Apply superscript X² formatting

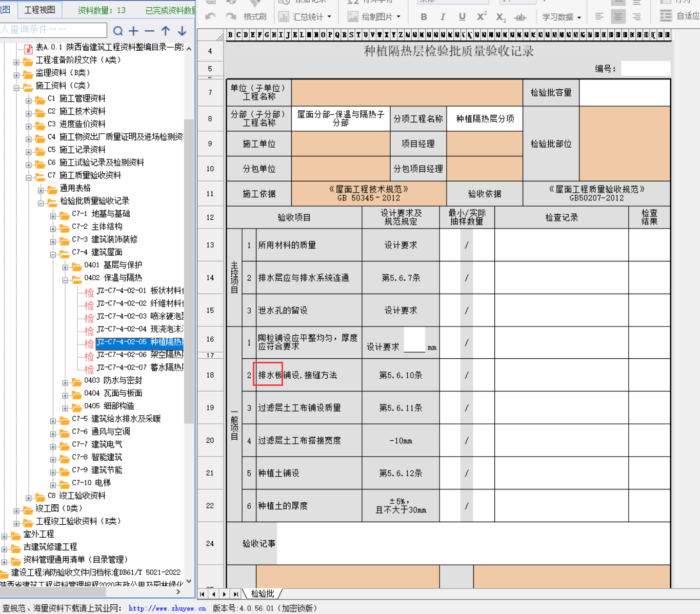[x=482, y=16]
